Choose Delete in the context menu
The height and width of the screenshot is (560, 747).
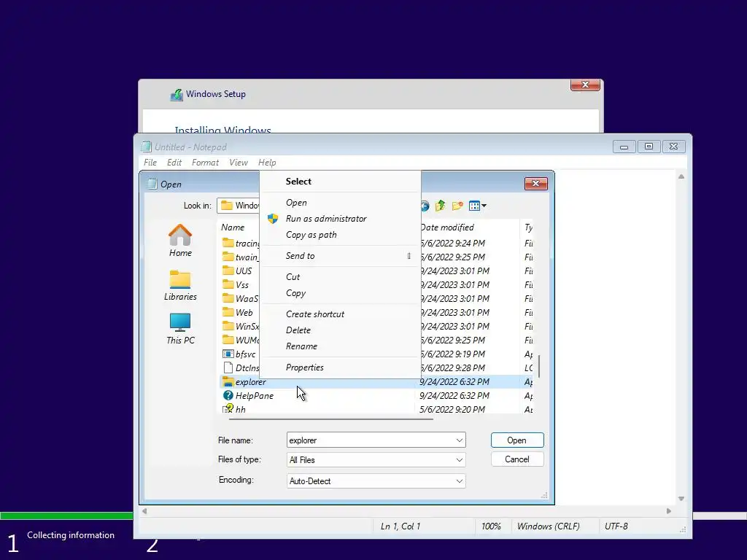pyautogui.click(x=340, y=330)
